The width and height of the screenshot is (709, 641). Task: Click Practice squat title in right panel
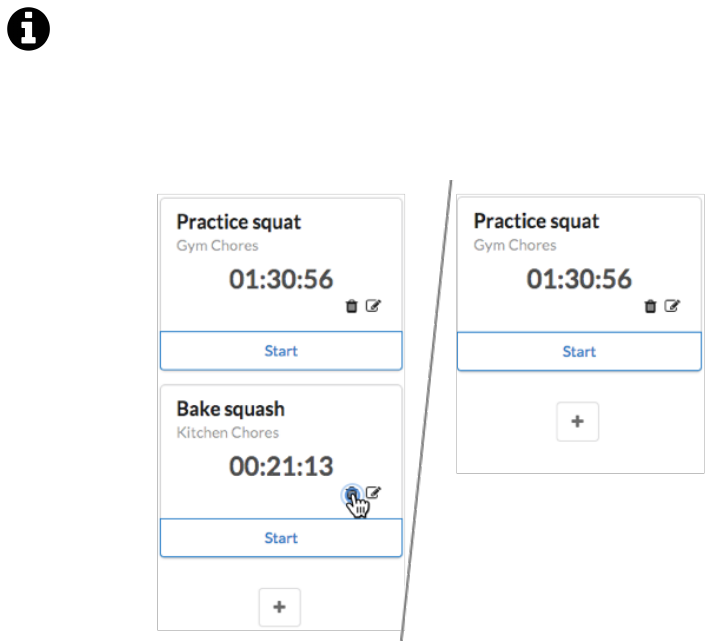point(536,222)
